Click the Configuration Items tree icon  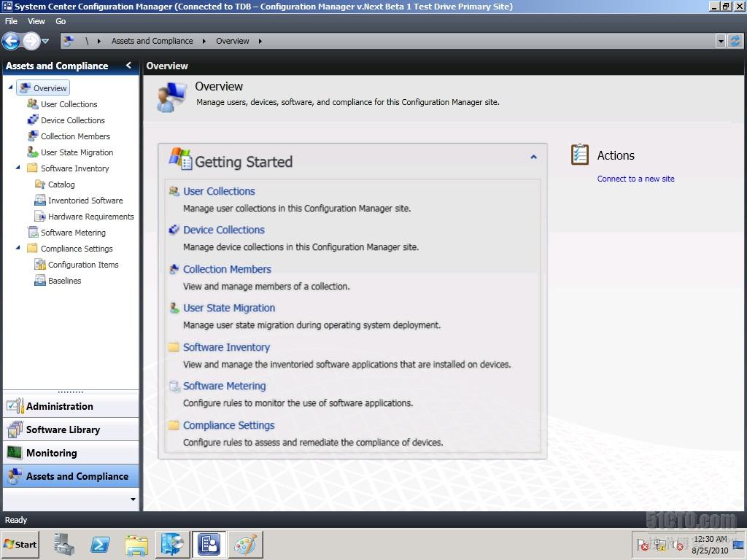click(x=40, y=264)
